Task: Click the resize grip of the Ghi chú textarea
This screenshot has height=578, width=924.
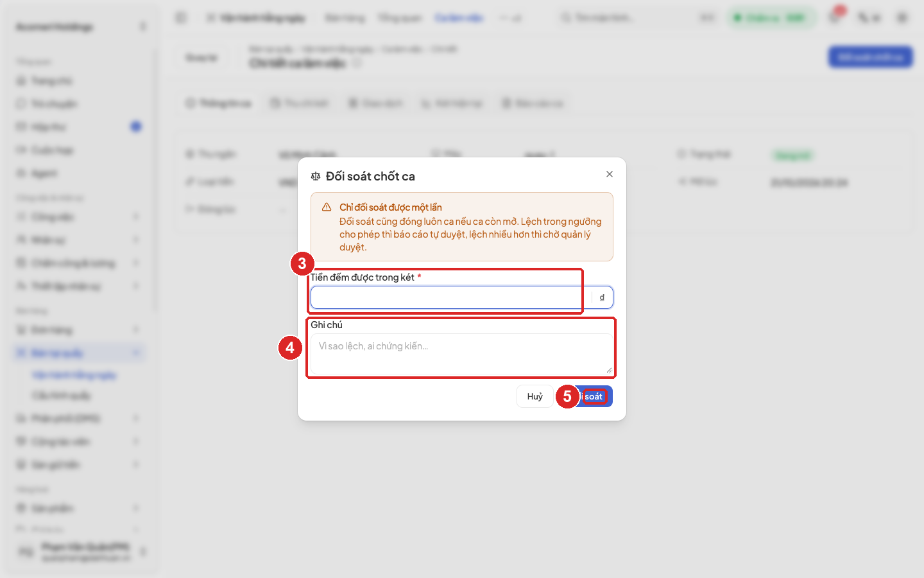Action: pos(608,370)
